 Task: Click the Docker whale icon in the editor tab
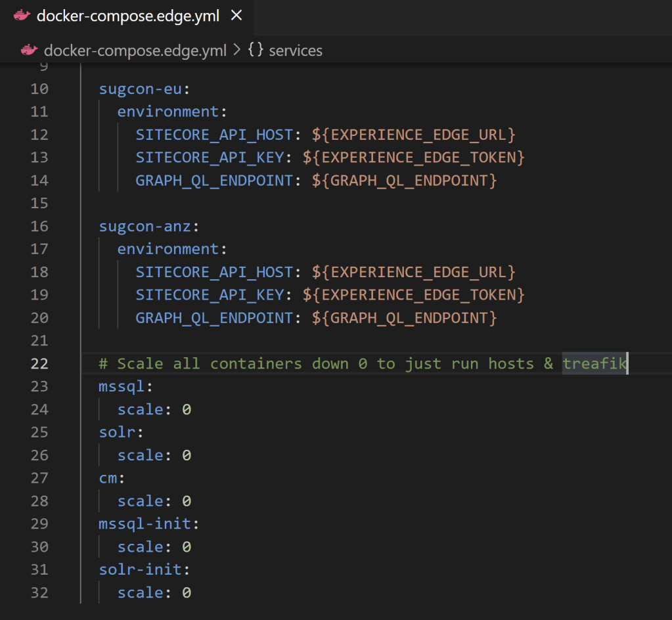[22, 16]
